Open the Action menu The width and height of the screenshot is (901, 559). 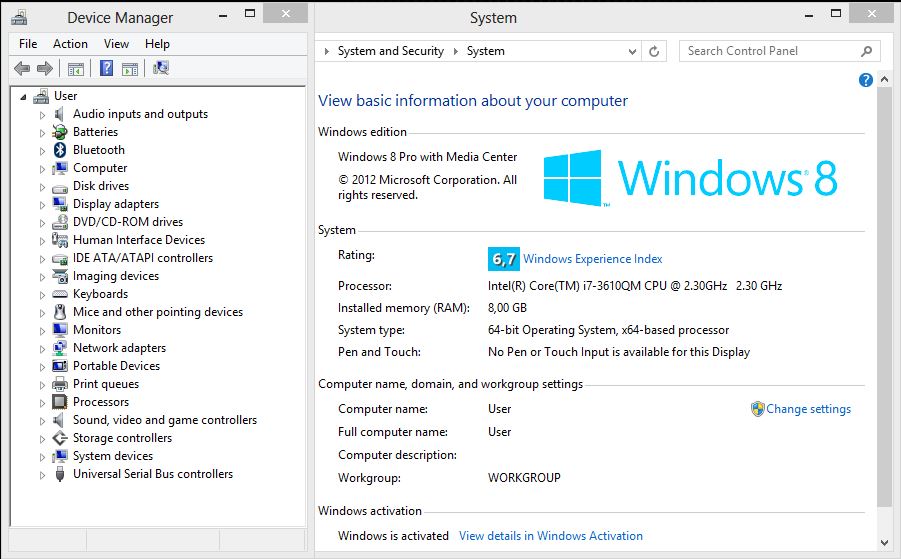pyautogui.click(x=70, y=44)
